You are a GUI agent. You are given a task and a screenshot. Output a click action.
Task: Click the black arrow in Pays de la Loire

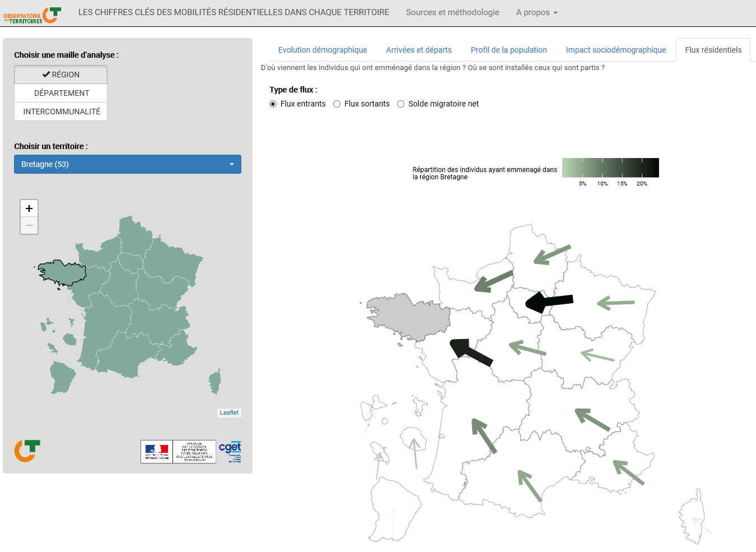tap(471, 352)
